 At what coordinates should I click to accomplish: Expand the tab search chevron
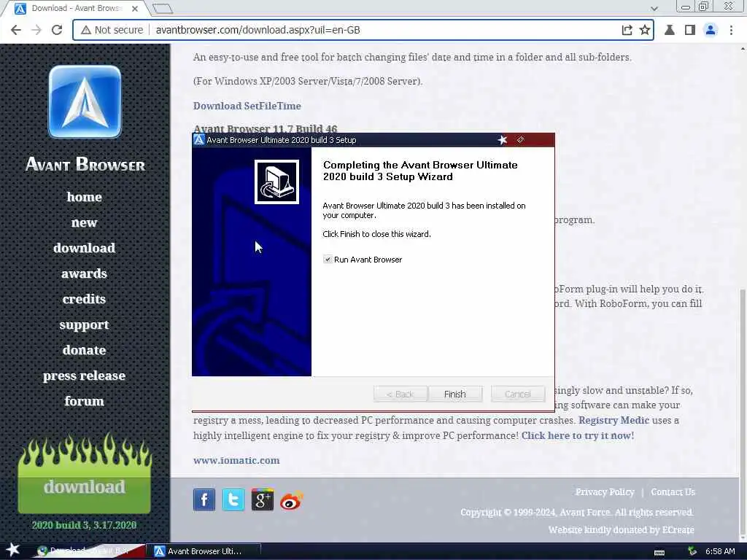pyautogui.click(x=654, y=9)
